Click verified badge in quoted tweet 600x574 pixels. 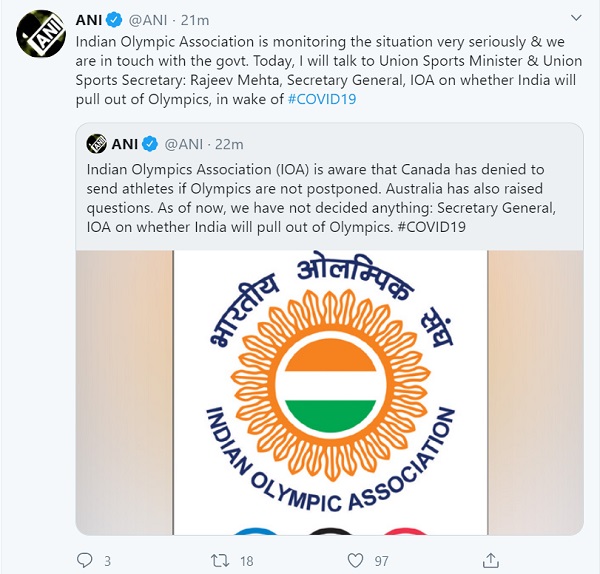click(150, 144)
